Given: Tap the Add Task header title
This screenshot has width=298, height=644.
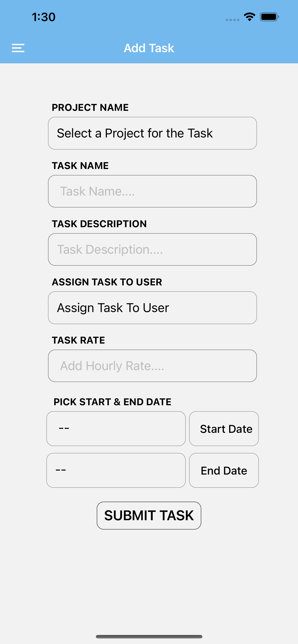Looking at the screenshot, I should 149,48.
